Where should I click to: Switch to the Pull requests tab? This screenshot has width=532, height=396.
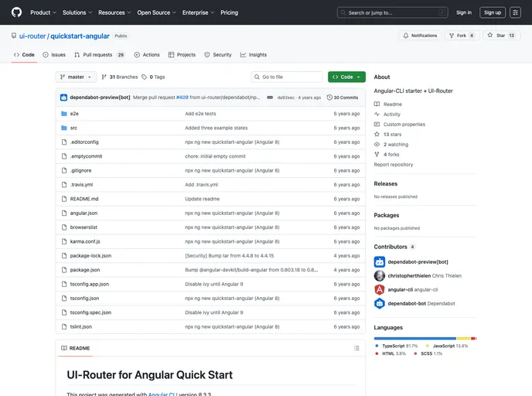coord(99,55)
